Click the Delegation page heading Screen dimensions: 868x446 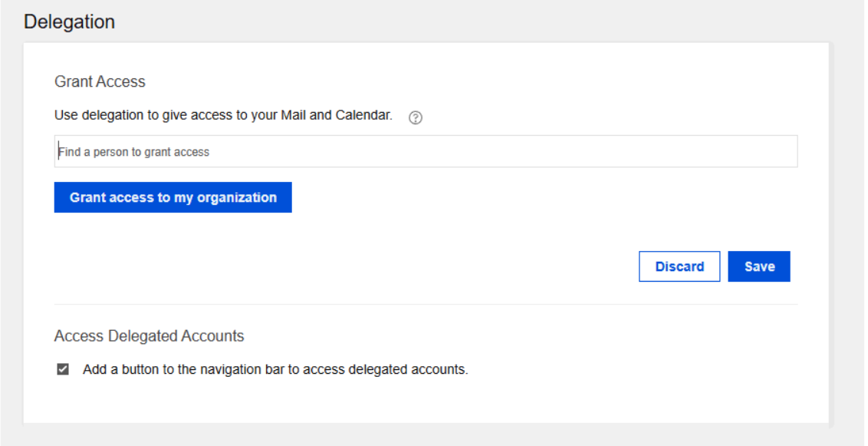click(69, 22)
